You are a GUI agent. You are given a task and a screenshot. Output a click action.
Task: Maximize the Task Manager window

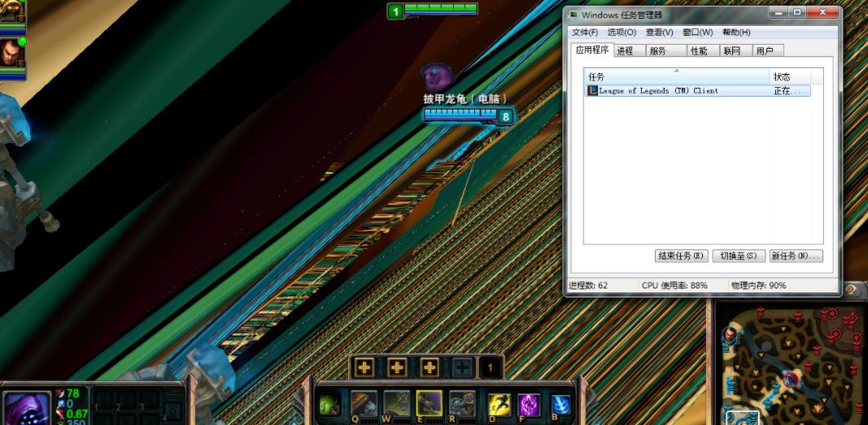[x=798, y=11]
